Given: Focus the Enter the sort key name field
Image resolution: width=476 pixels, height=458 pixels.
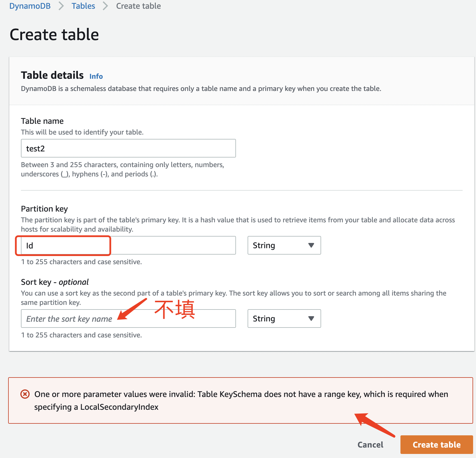Looking at the screenshot, I should tap(128, 319).
